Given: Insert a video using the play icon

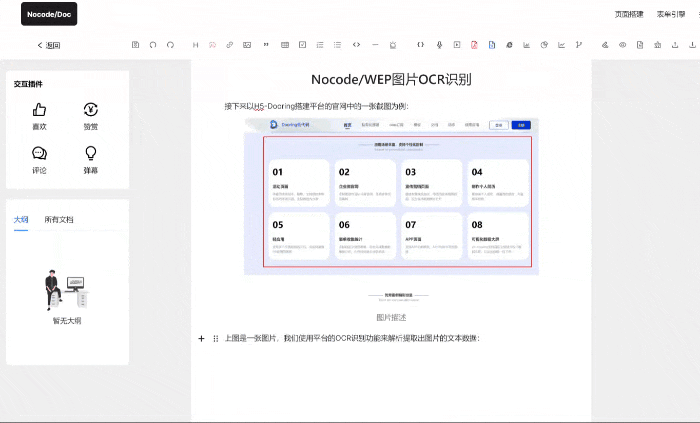Looking at the screenshot, I should (x=457, y=45).
